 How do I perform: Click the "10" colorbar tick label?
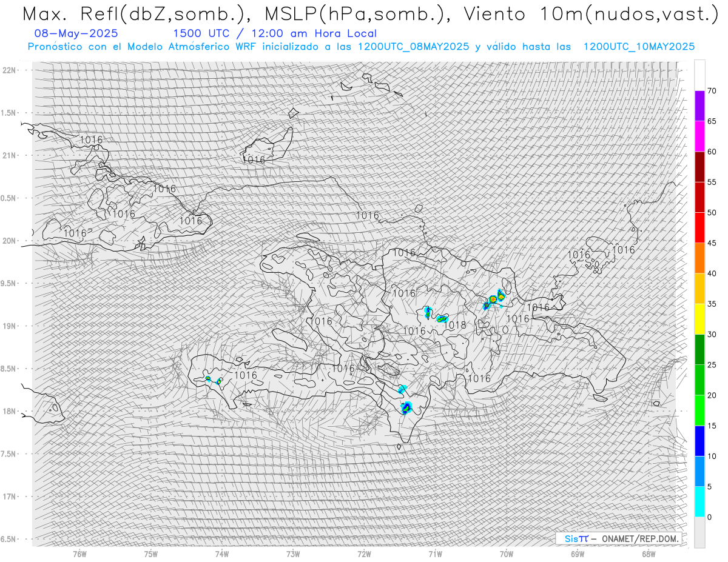pos(712,456)
